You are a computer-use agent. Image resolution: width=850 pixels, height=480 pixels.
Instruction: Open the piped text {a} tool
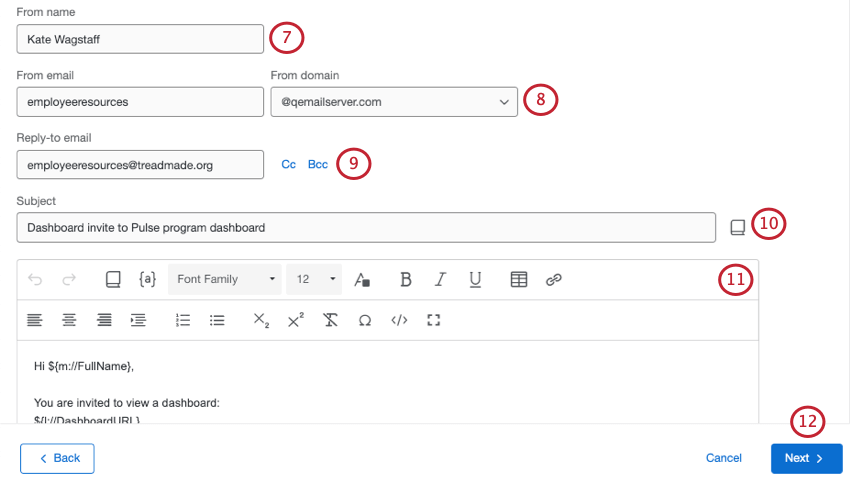coord(147,279)
